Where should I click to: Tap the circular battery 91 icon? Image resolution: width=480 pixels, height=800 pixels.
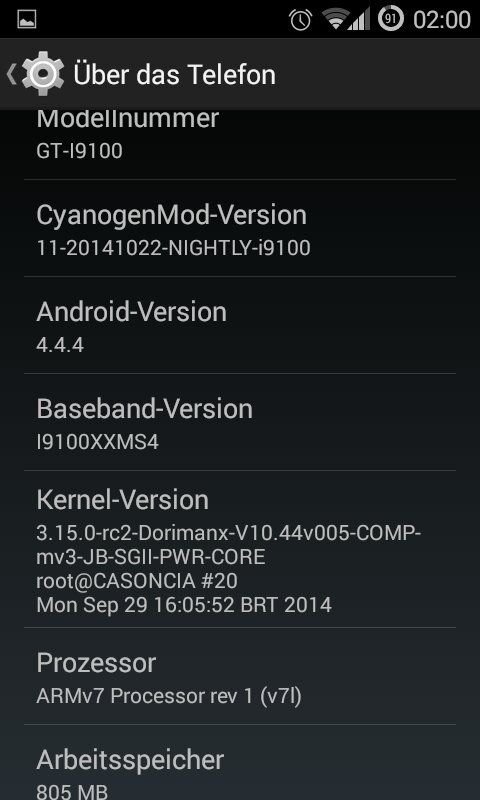(391, 19)
